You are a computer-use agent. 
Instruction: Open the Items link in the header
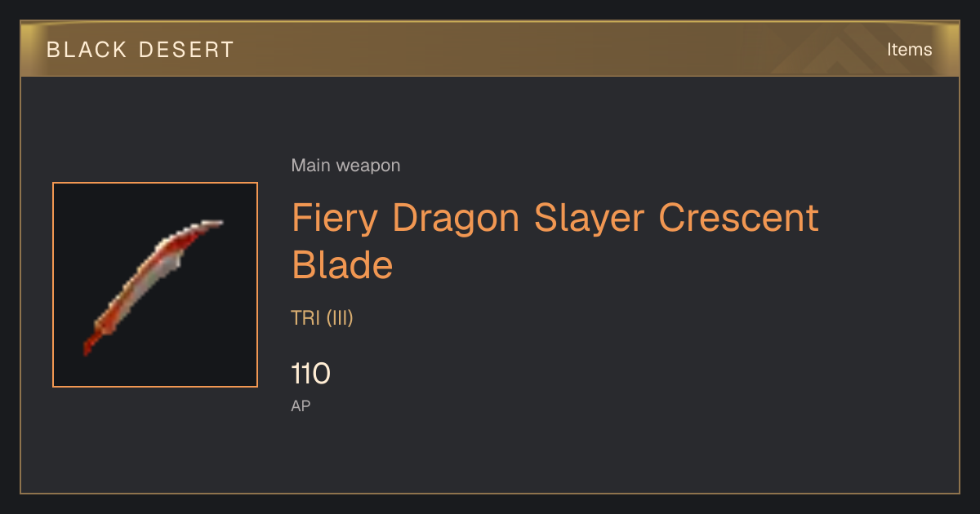pos(909,50)
